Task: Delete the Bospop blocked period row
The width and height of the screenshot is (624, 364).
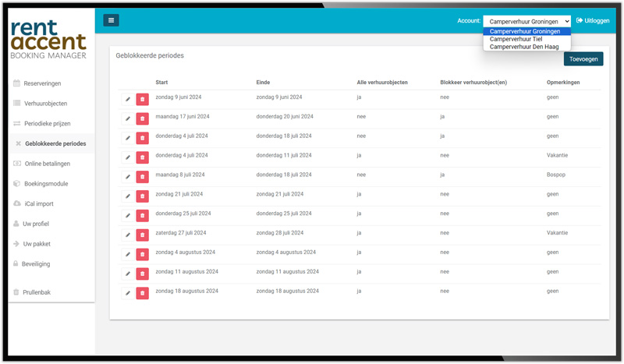Action: point(143,177)
